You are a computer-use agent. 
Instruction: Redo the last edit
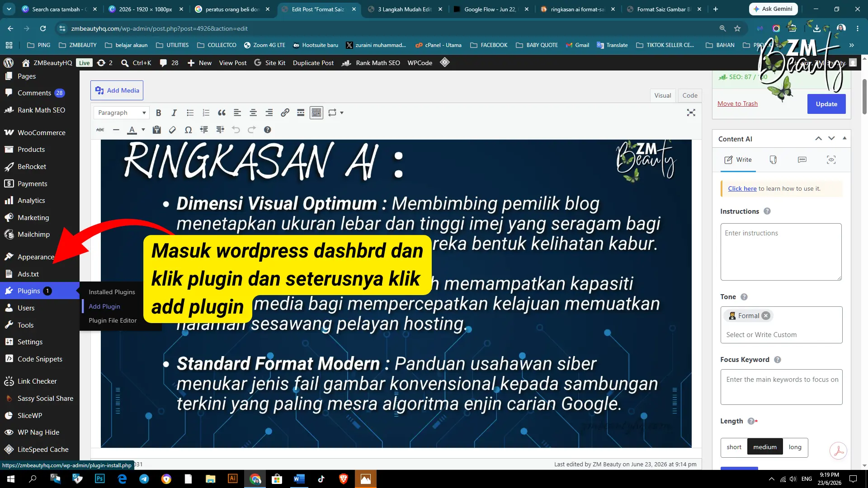[x=252, y=130]
